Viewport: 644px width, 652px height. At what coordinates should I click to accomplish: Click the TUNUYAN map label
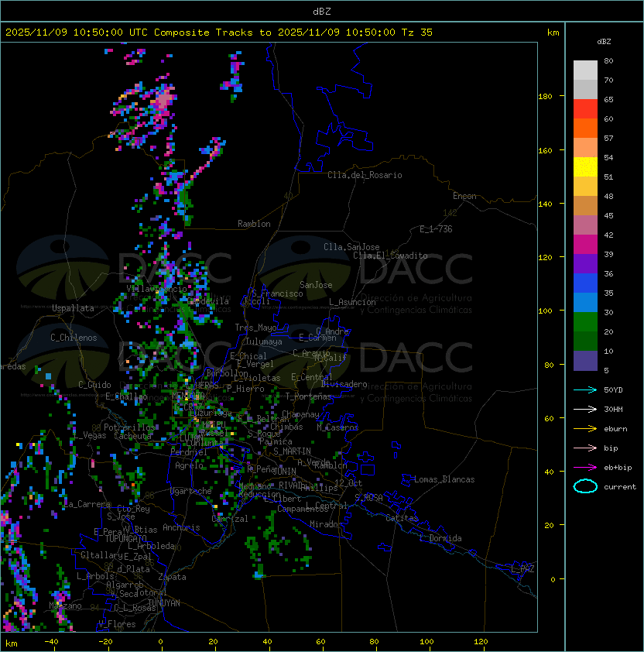(x=164, y=603)
